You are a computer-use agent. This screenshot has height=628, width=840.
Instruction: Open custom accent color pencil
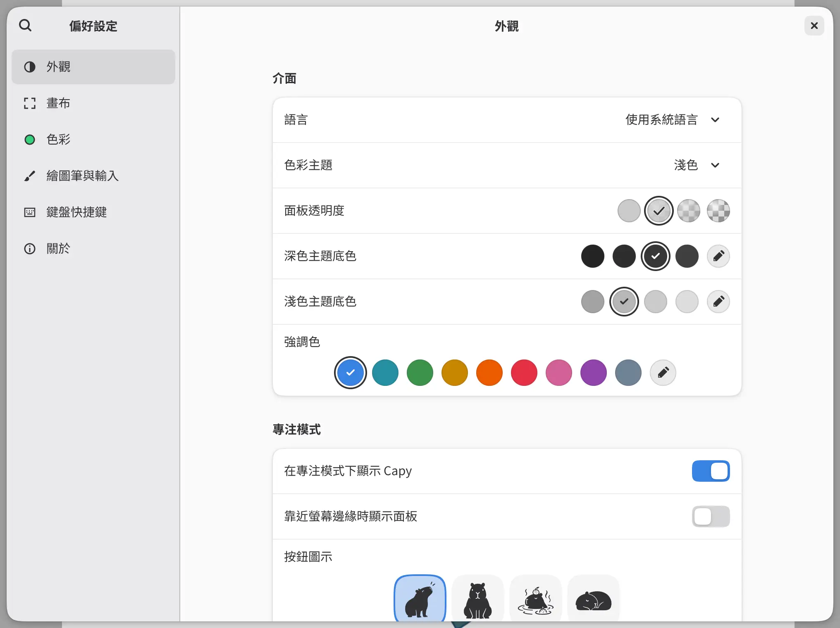[x=663, y=373]
